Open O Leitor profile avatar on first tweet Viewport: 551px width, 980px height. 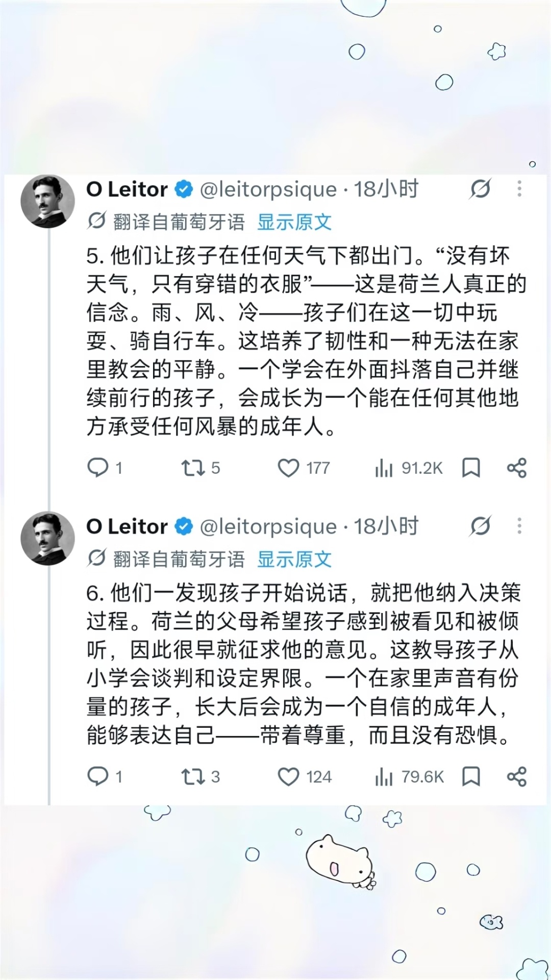pos(47,201)
